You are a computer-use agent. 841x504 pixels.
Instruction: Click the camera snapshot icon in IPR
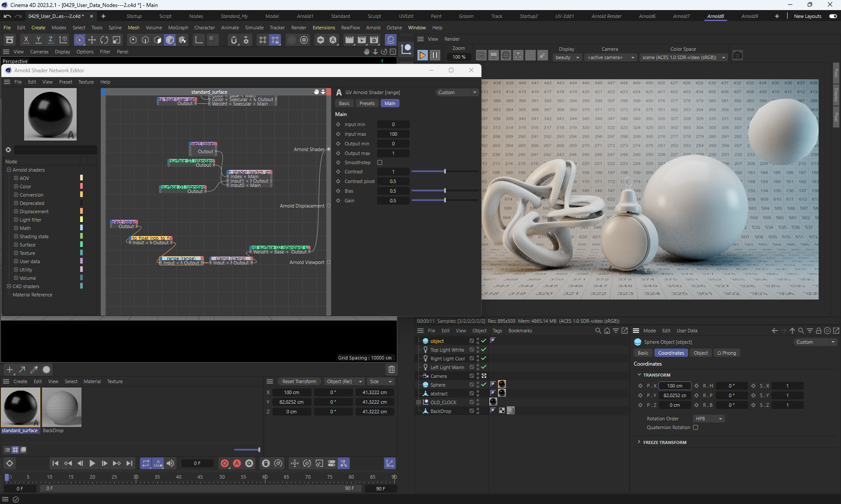tap(738, 56)
